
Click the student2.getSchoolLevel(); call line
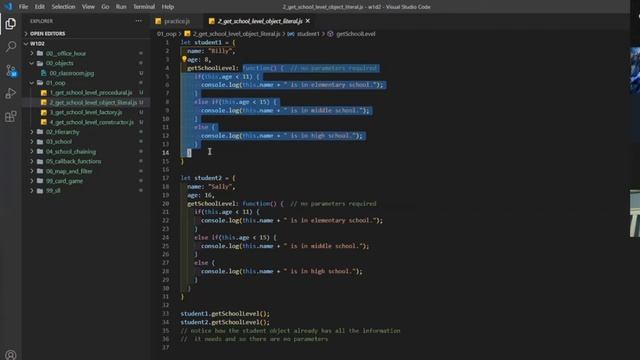click(x=225, y=322)
